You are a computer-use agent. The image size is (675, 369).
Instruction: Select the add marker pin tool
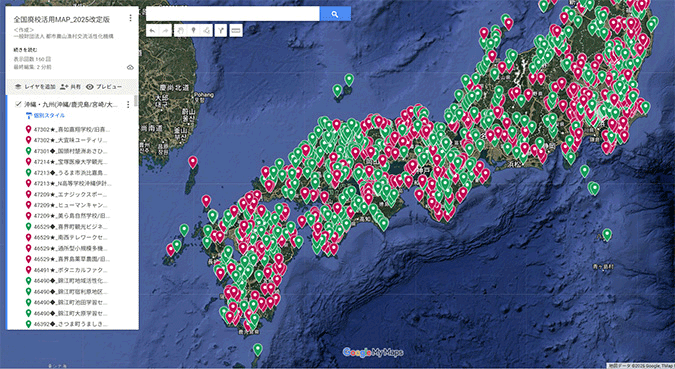click(193, 31)
